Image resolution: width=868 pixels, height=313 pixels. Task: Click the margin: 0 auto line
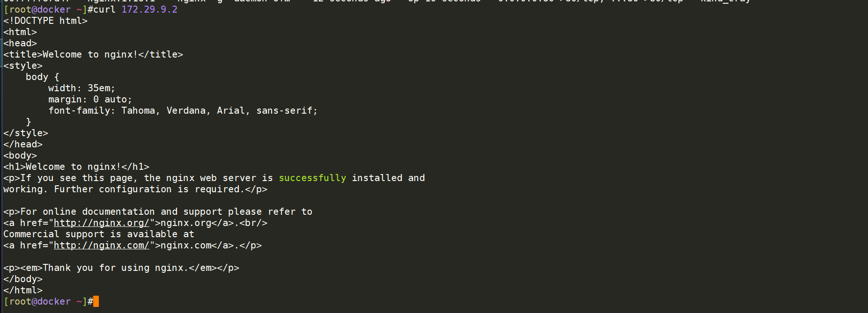(90, 100)
